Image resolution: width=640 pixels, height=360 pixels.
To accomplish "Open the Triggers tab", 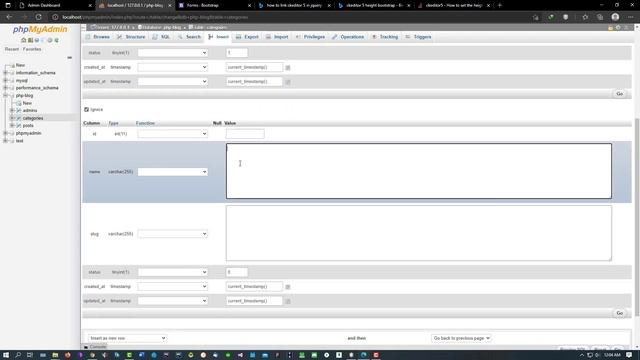I will coord(418,37).
